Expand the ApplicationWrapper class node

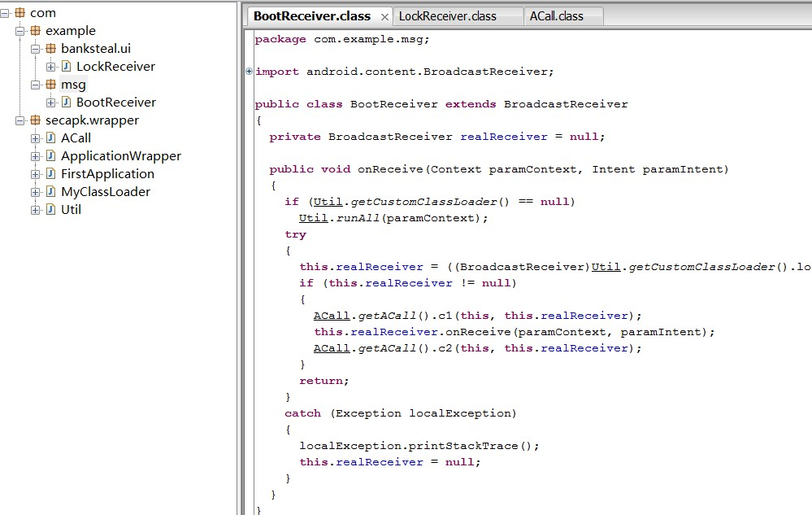coord(35,156)
